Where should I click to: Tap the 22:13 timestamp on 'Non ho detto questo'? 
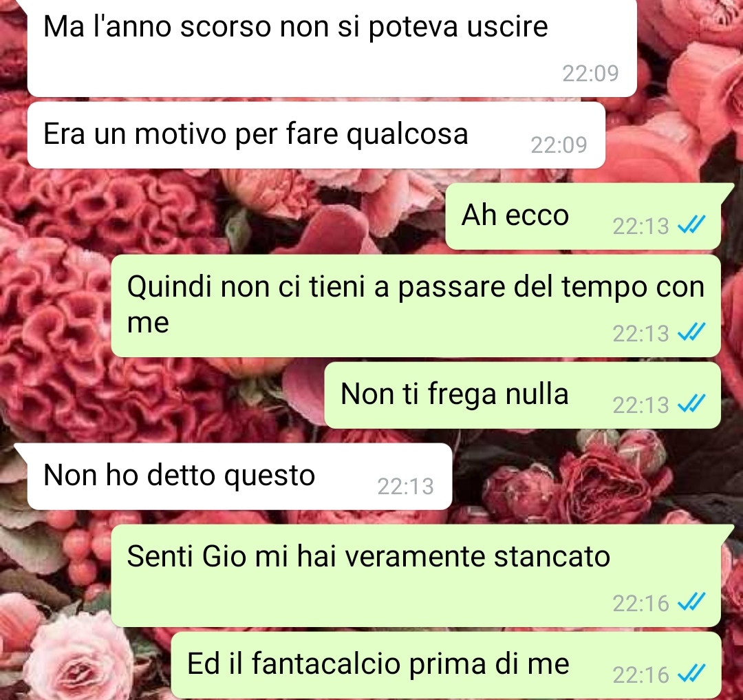(406, 487)
